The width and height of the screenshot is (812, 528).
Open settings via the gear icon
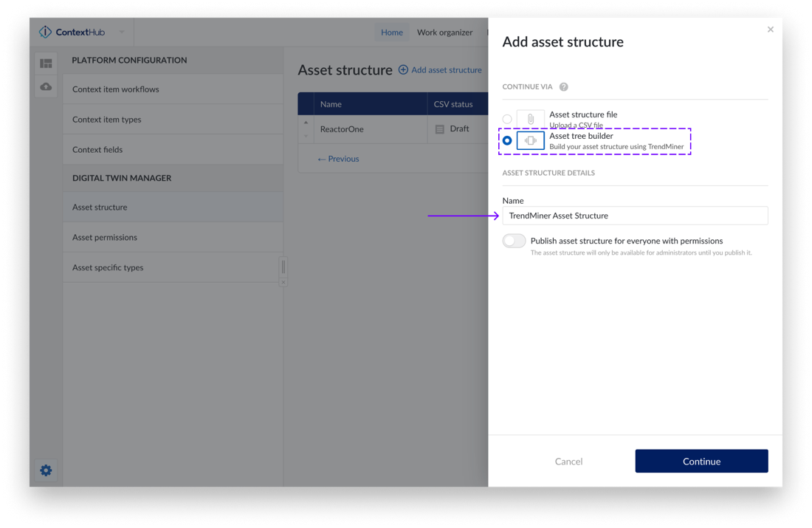point(46,470)
